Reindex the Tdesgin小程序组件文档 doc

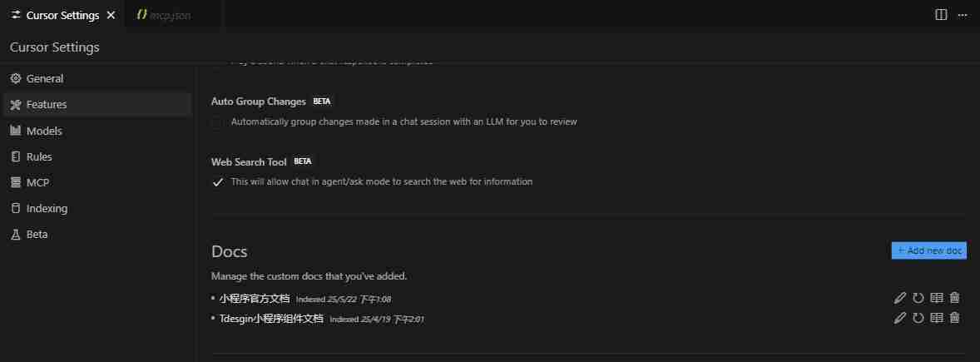(x=918, y=318)
